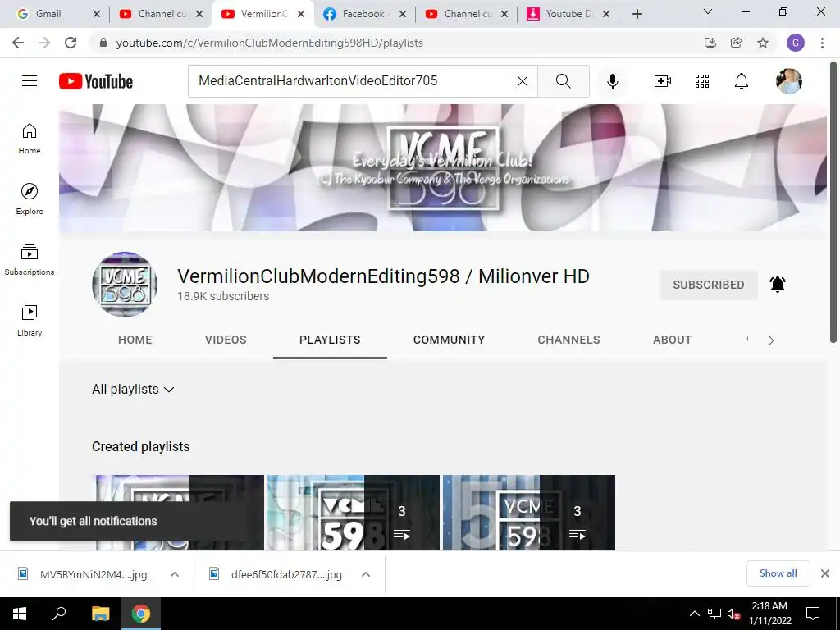
Task: Click the install app icon in address bar
Action: (710, 43)
